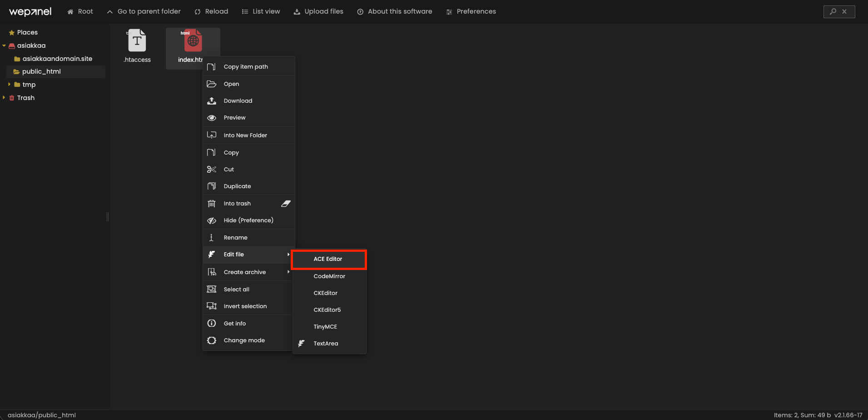Image resolution: width=868 pixels, height=420 pixels.
Task: Expand the tmp folder tree arrow
Action: (x=9, y=85)
